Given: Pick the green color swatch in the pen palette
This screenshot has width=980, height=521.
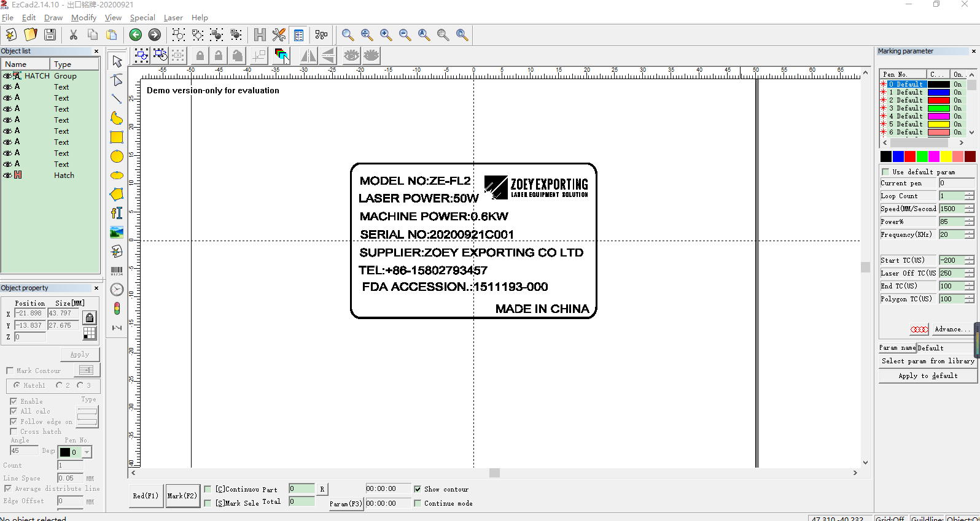Looking at the screenshot, I should 922,156.
